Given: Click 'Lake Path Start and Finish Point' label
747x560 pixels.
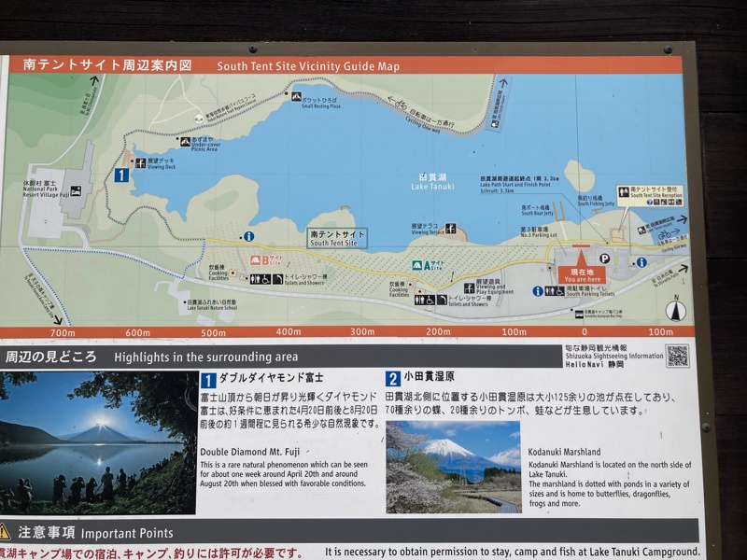Looking at the screenshot, I should pyautogui.click(x=515, y=185).
